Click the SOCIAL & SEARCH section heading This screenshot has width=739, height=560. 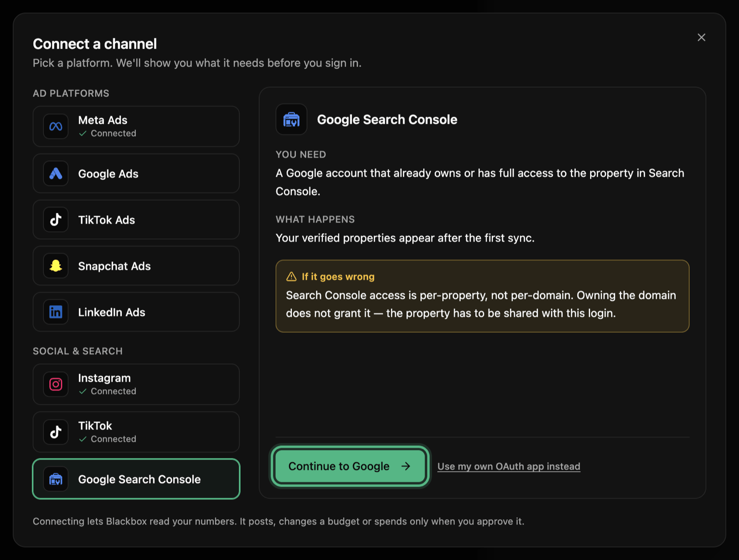(78, 351)
